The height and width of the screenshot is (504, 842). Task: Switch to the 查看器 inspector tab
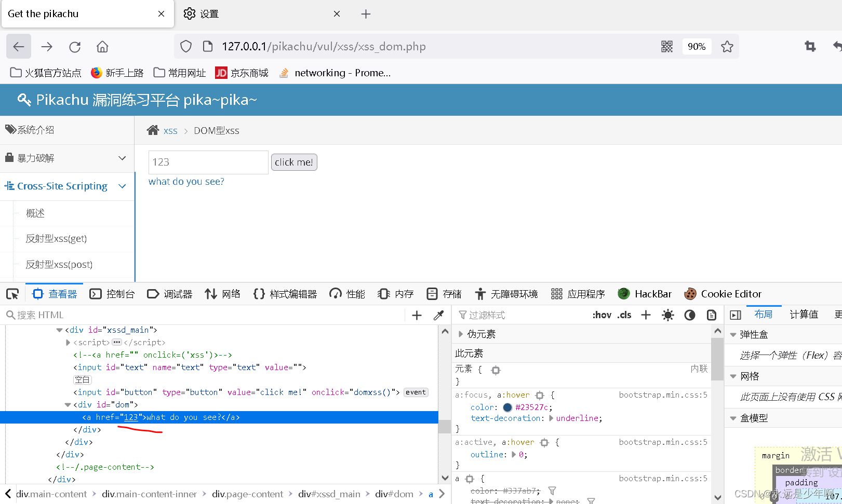click(x=55, y=294)
